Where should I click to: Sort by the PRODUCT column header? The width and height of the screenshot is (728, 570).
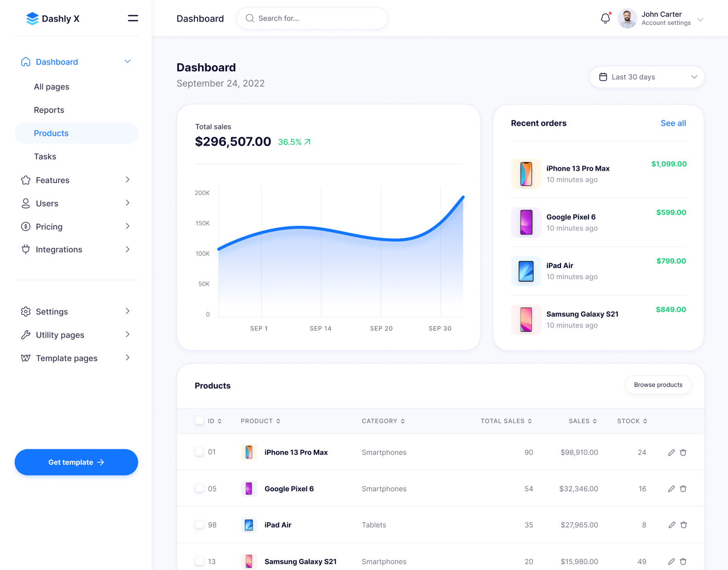point(260,421)
